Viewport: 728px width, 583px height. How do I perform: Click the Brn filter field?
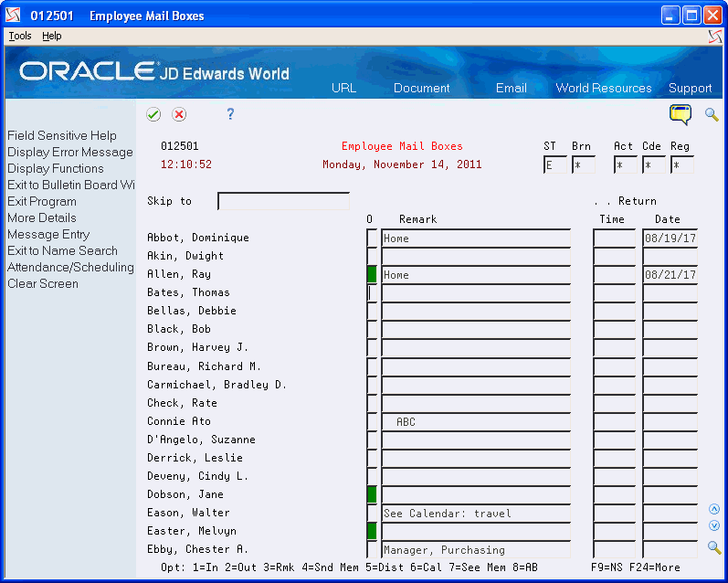click(x=584, y=164)
